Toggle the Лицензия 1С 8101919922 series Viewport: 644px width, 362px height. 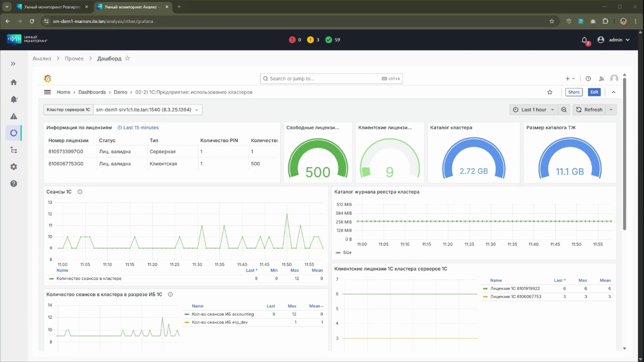point(515,289)
